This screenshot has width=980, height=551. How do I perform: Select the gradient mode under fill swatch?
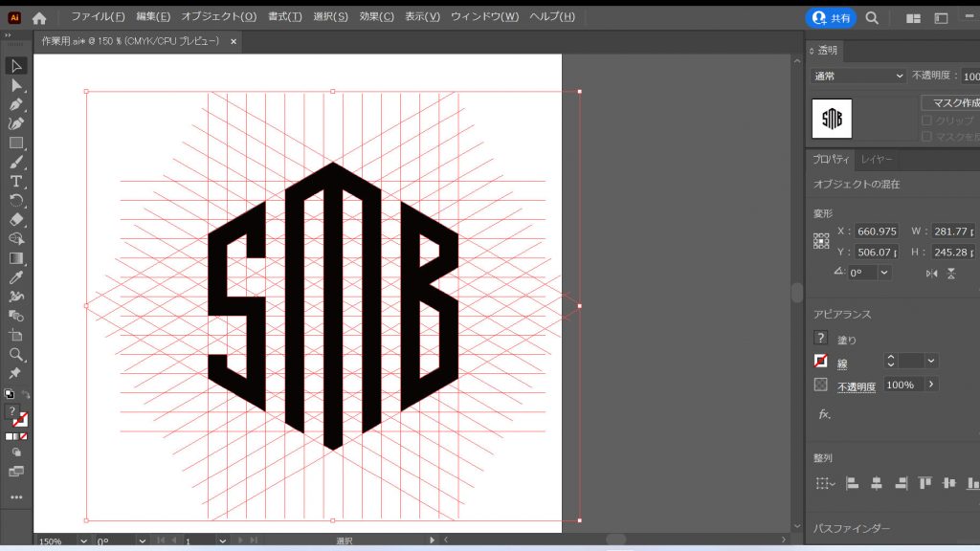[16, 436]
